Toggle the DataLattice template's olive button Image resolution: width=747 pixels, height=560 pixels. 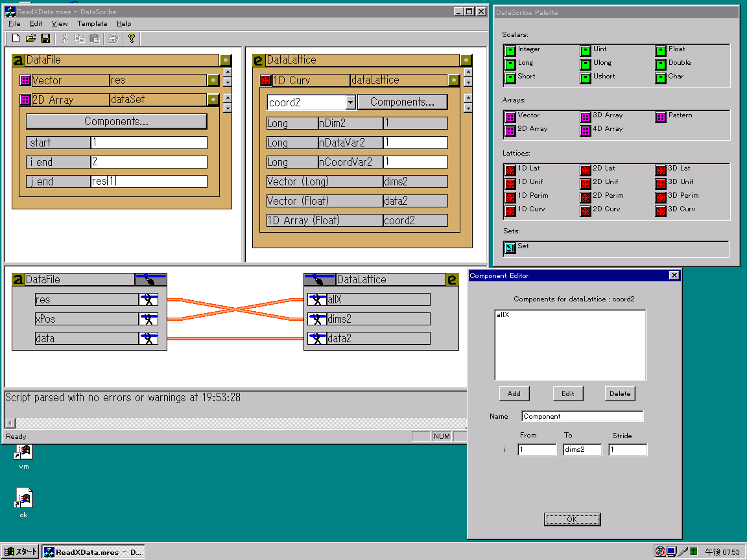[466, 60]
